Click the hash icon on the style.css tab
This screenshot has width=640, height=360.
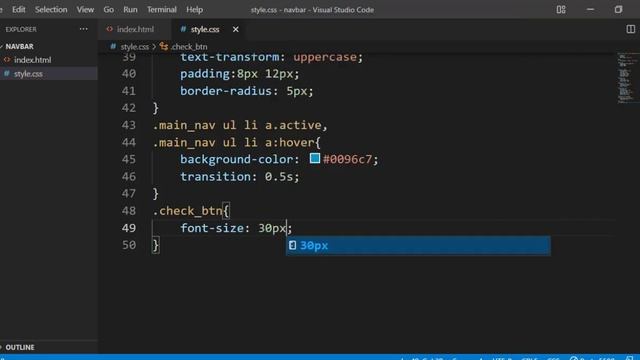183,29
